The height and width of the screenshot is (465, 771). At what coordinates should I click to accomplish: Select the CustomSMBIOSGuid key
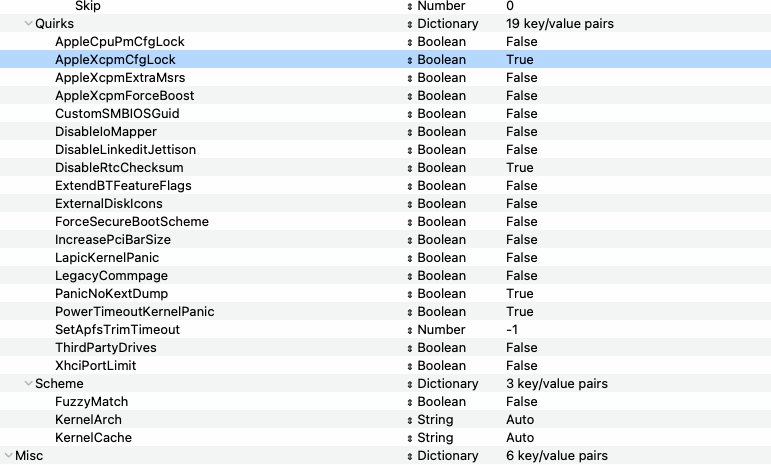(x=117, y=114)
